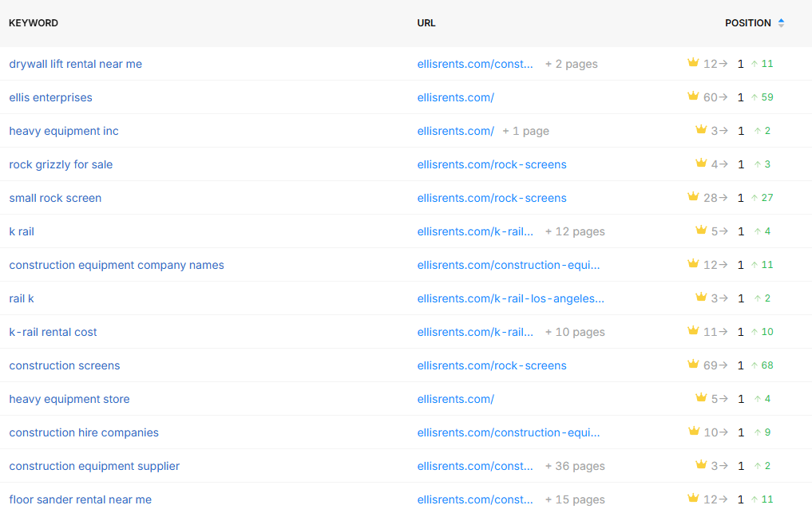812x513 pixels.
Task: Expand '+ 12 pages' in the k rail row
Action: pyautogui.click(x=575, y=231)
